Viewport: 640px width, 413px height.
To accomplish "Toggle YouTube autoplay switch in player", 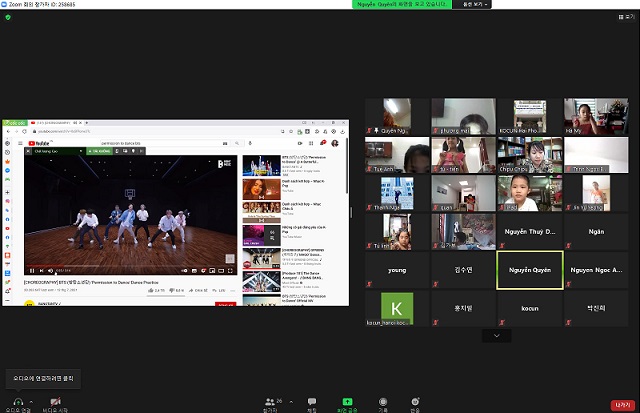I will (x=184, y=271).
